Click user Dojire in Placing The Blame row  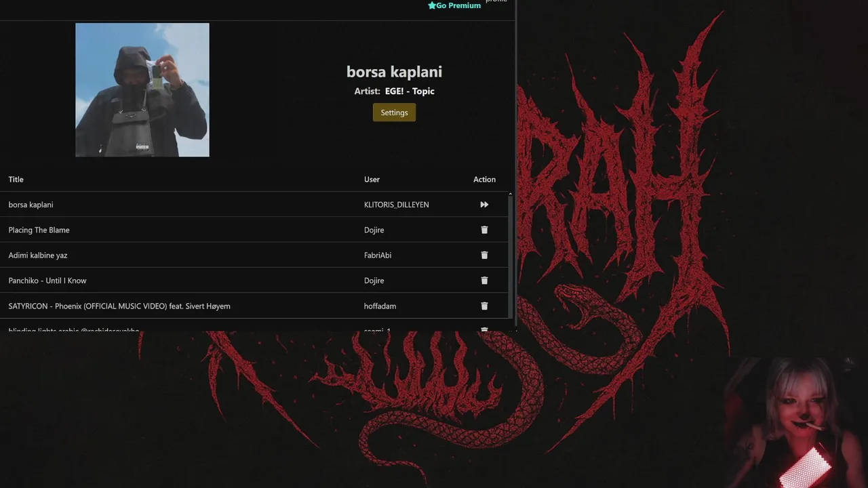pos(374,230)
